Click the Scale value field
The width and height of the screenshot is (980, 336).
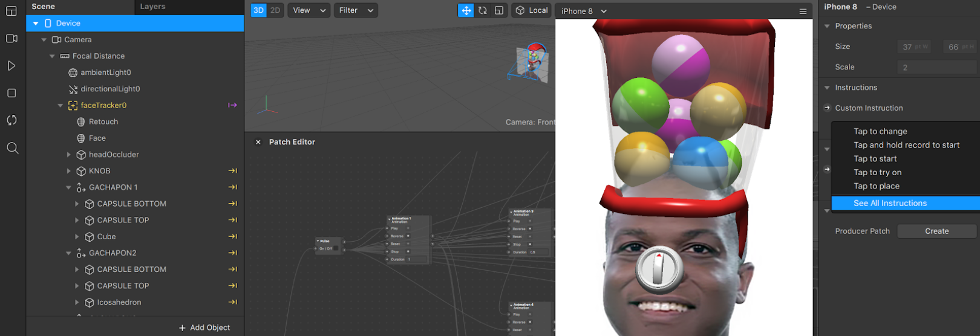pos(937,67)
